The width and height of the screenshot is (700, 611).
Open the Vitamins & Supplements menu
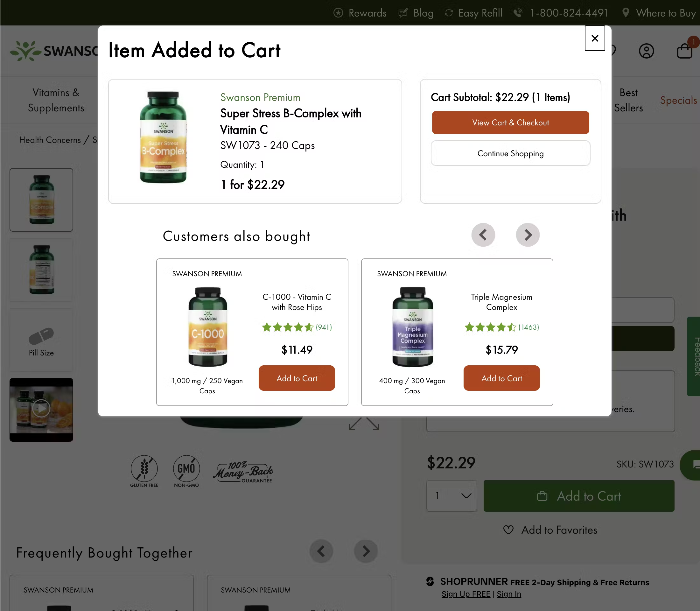click(x=56, y=100)
